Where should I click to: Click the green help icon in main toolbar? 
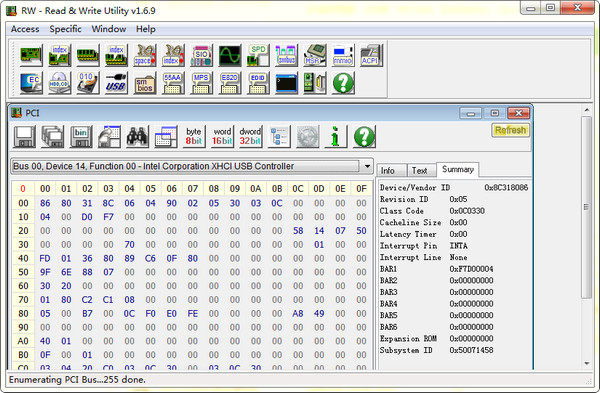(x=343, y=83)
